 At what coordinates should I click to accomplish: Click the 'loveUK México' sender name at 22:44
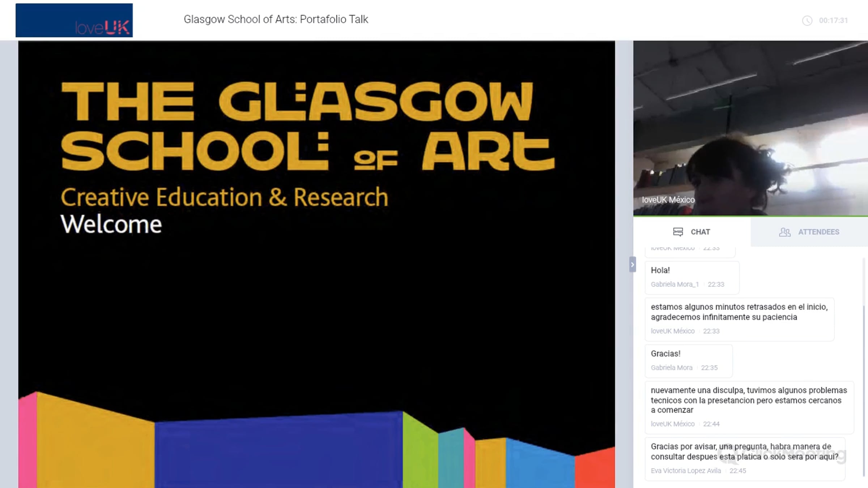[673, 424]
